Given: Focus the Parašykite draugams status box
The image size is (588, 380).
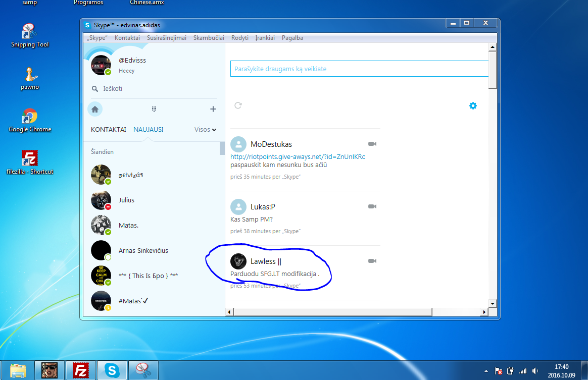Looking at the screenshot, I should point(359,69).
